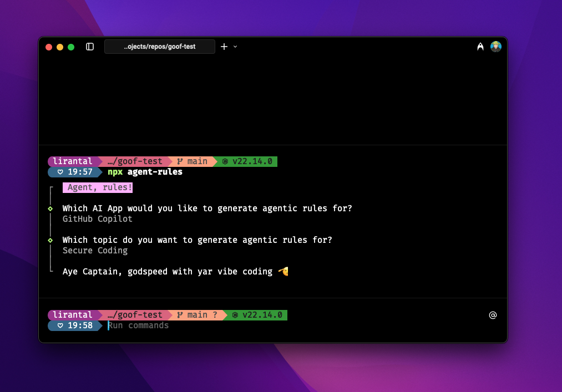Click the "npx agent-rules" command text
Image resolution: width=562 pixels, height=392 pixels.
(x=145, y=172)
